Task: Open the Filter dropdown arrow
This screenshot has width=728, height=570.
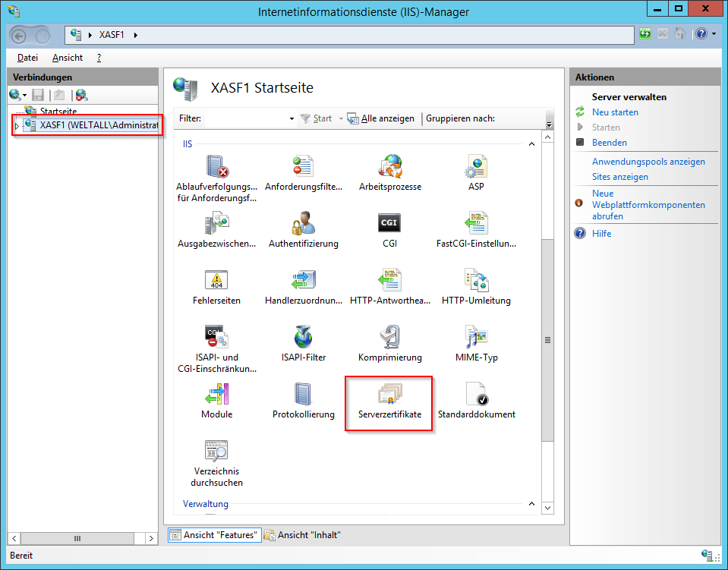Action: tap(292, 119)
